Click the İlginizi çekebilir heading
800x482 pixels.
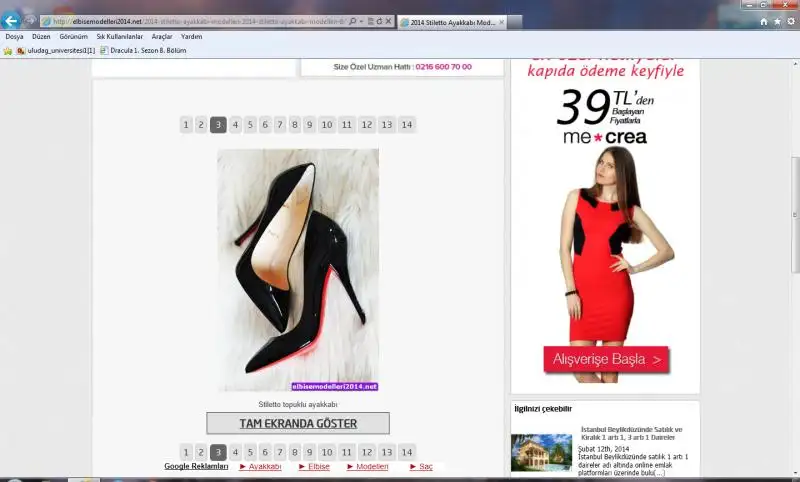tap(543, 409)
